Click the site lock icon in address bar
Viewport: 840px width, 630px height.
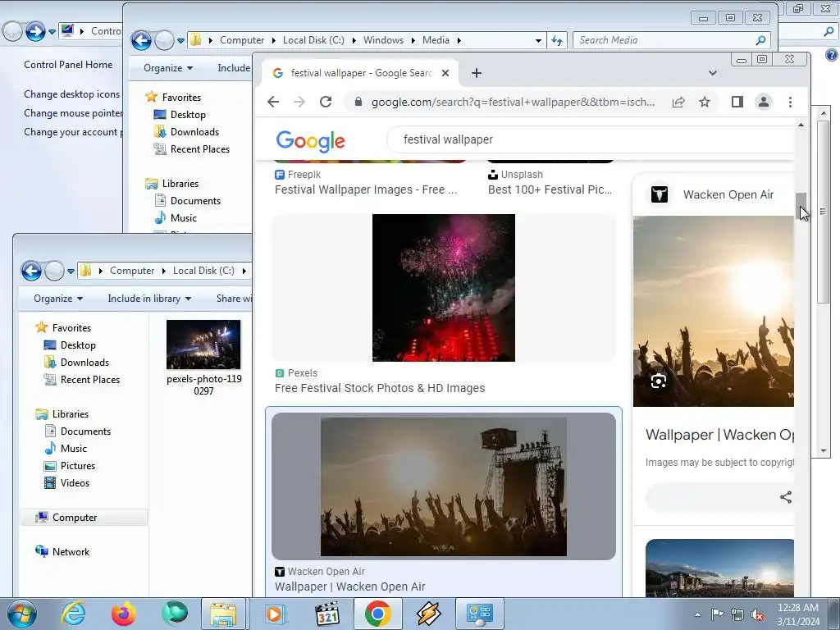click(x=358, y=102)
